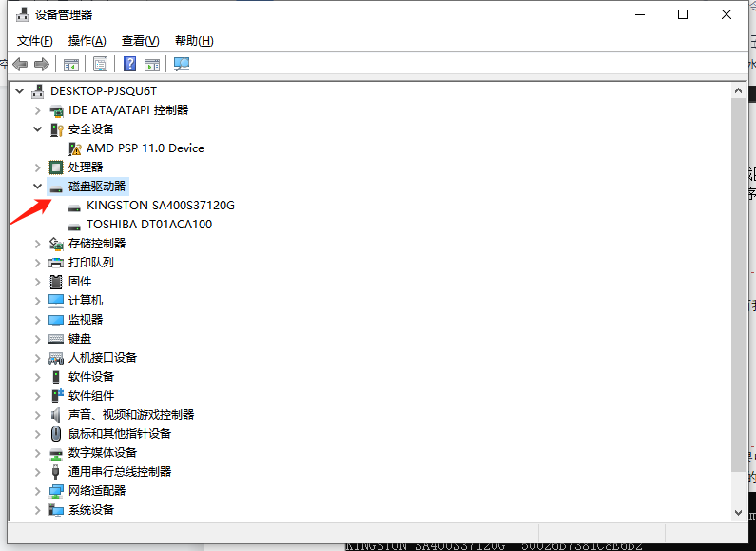Open the 操作(A) menu

(87, 41)
